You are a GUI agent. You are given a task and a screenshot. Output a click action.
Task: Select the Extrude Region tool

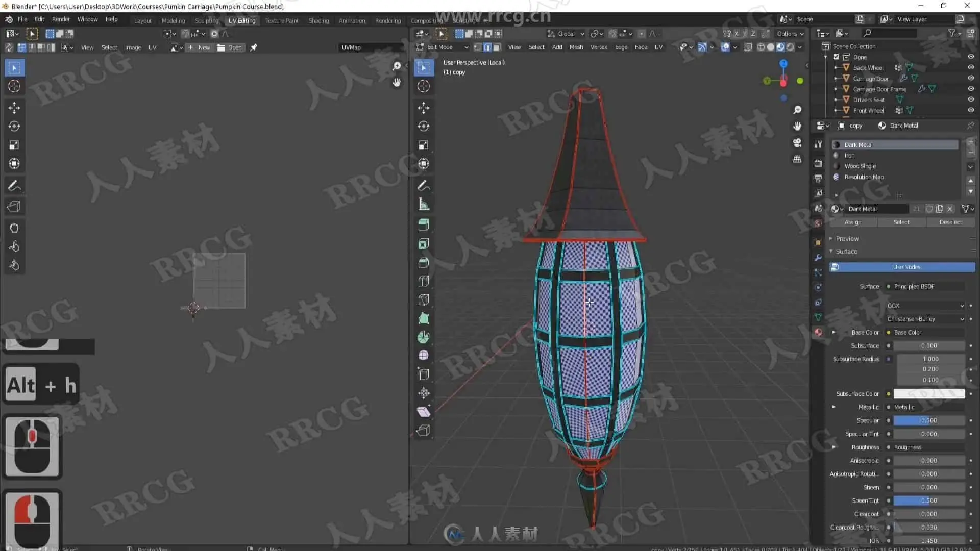click(x=424, y=224)
